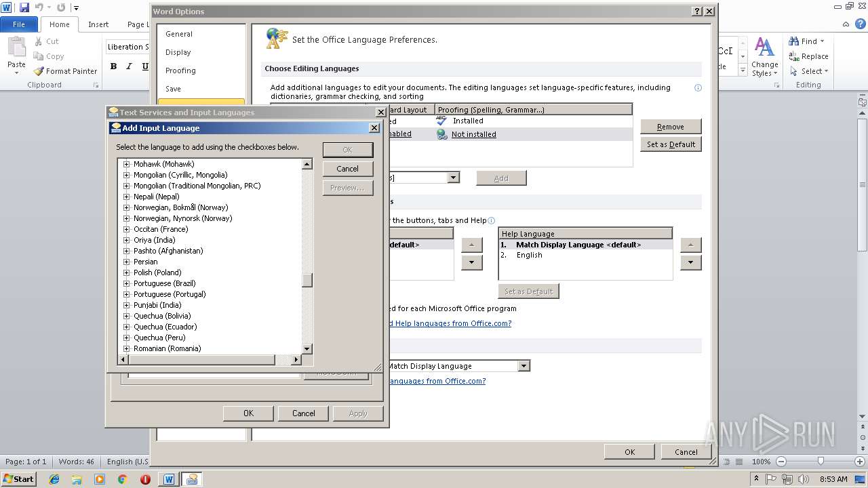Expand Romanian (Romania) language node
This screenshot has width=868, height=488.
click(126, 348)
